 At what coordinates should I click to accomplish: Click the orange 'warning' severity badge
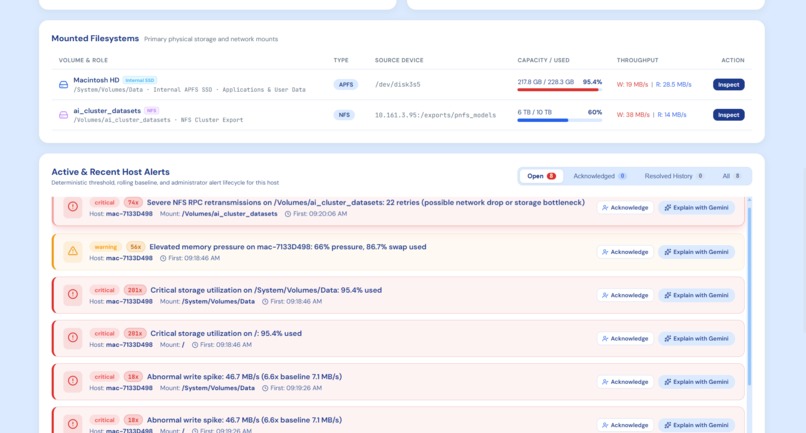[105, 247]
